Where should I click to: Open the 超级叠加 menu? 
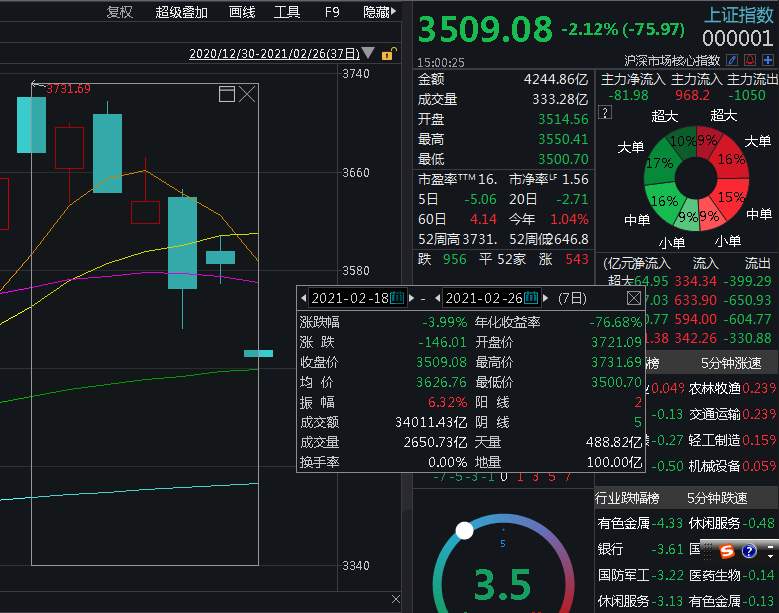point(181,12)
